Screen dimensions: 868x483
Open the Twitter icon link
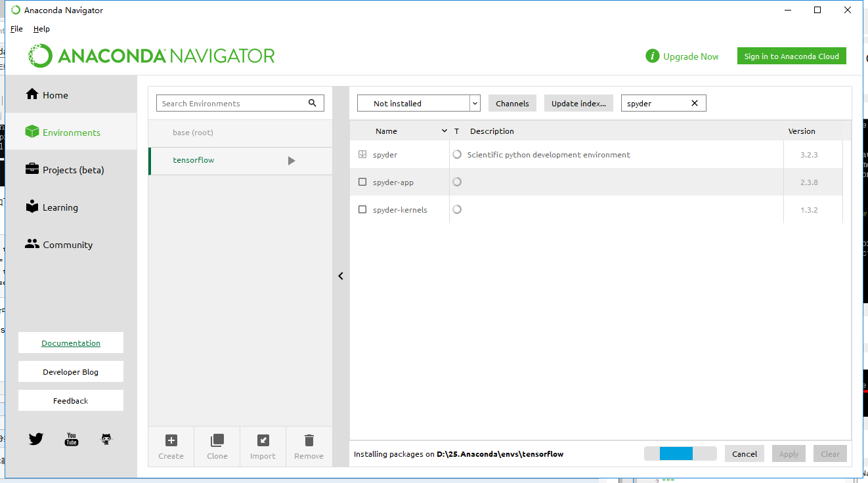coord(36,439)
